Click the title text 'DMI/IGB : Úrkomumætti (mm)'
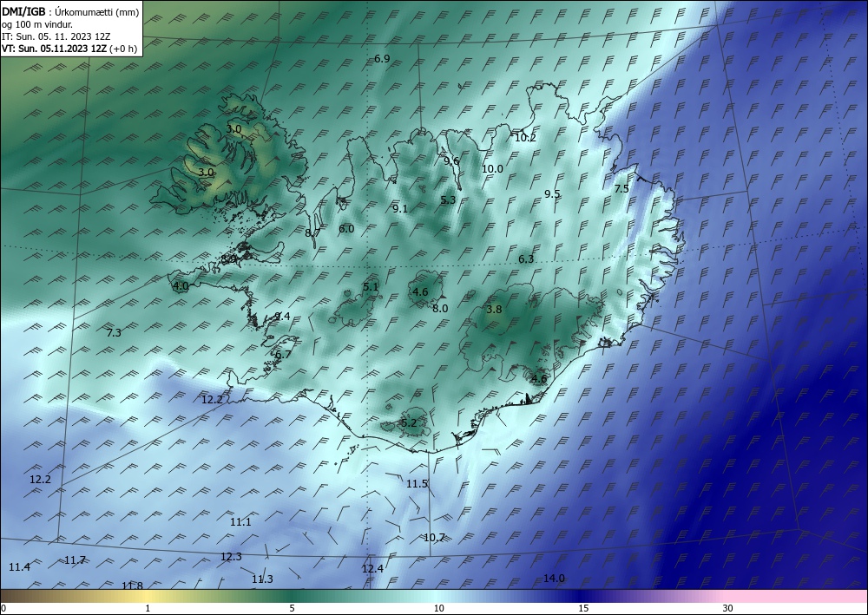This screenshot has height=615, width=868. pos(70,12)
